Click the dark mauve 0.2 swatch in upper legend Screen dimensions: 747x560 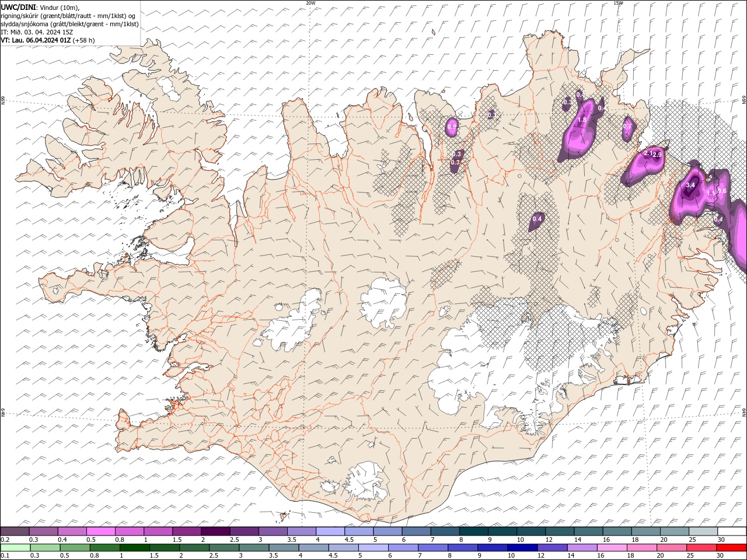(15, 531)
